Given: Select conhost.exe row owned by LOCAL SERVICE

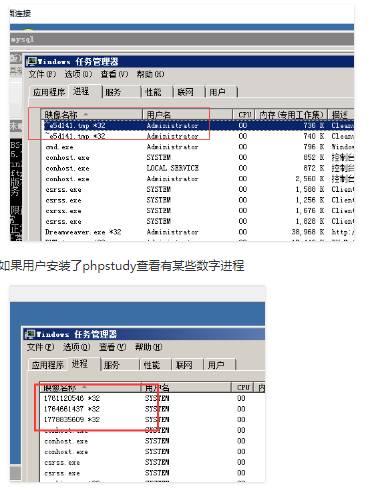Looking at the screenshot, I should 199,168.
